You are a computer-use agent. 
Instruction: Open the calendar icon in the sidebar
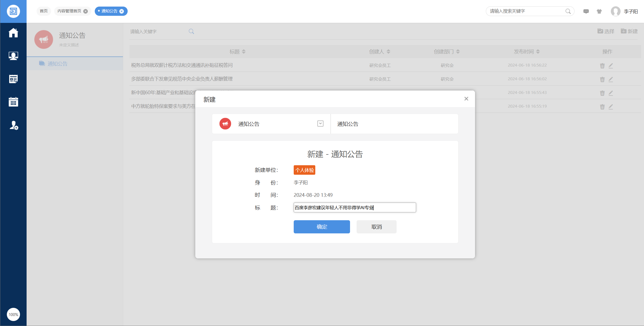pyautogui.click(x=13, y=102)
